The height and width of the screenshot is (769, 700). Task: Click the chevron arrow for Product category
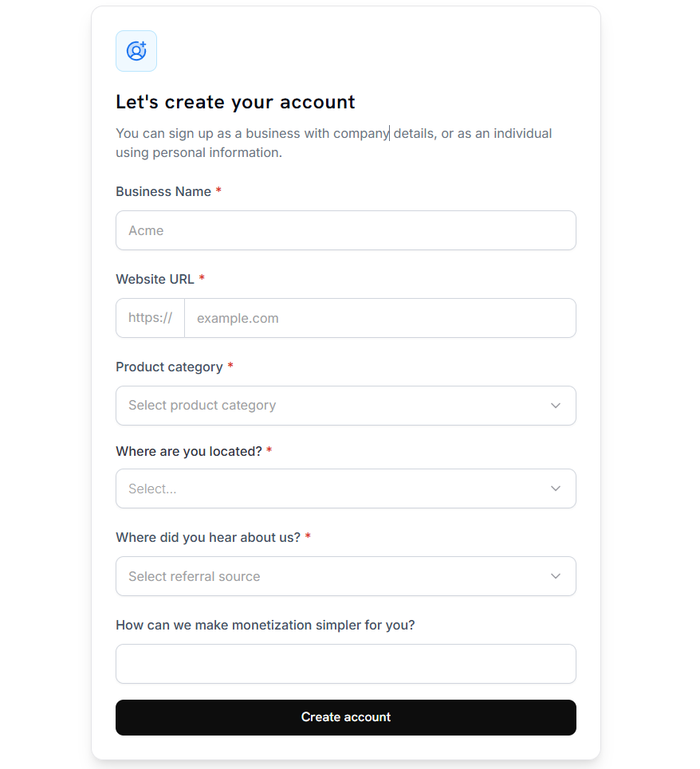[556, 406]
